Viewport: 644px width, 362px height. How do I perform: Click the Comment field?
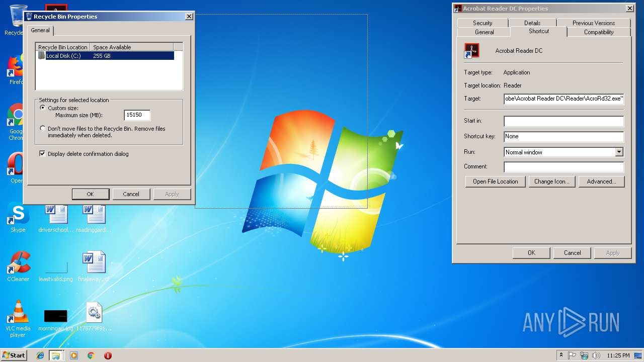pos(563,166)
